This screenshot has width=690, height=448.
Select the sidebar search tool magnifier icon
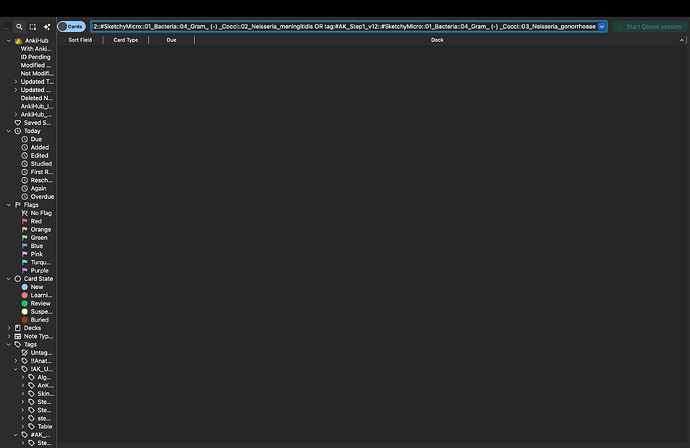pyautogui.click(x=19, y=27)
